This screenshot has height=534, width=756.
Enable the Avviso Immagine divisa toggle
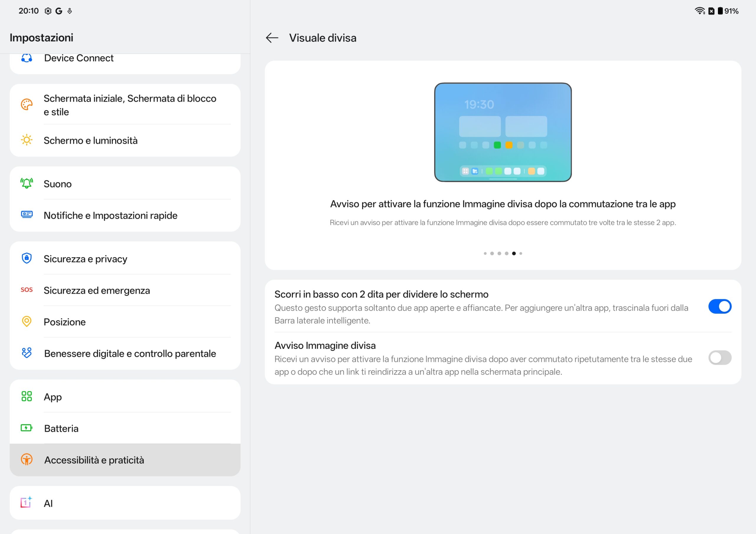719,358
